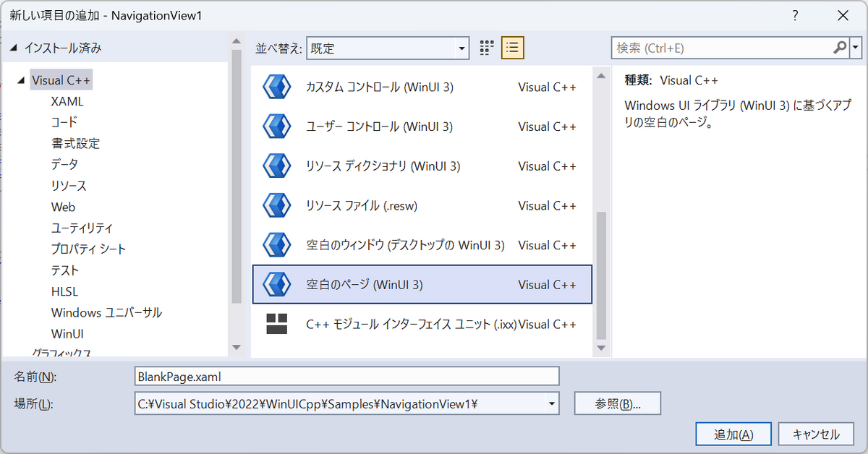Click the Resource File (.resw) icon
Screen dimensions: 868x454
tap(276, 206)
